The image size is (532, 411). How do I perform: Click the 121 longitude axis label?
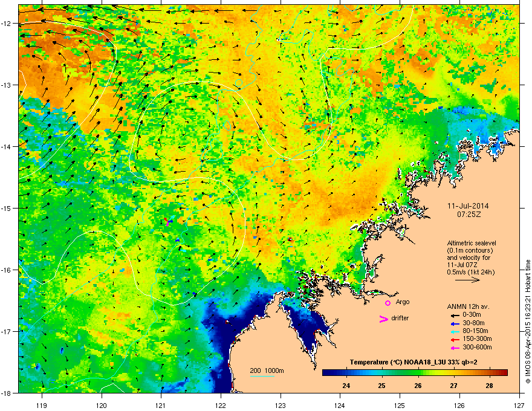pos(161,405)
